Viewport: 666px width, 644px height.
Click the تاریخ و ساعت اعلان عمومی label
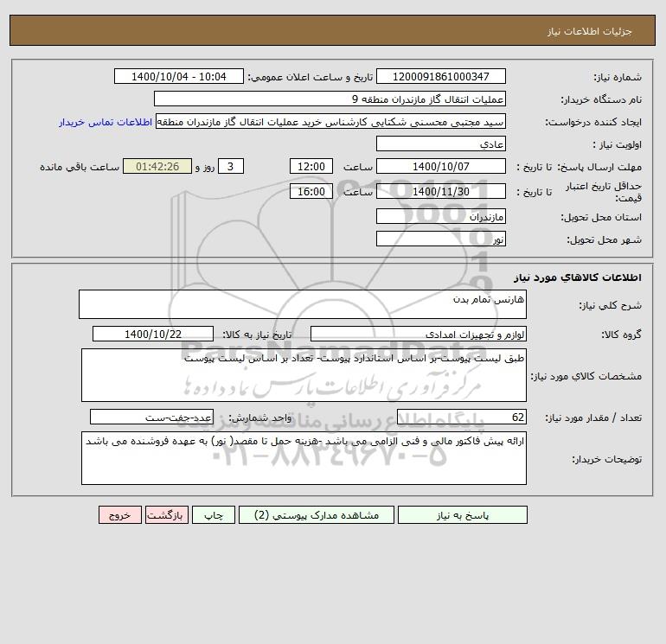tap(310, 77)
